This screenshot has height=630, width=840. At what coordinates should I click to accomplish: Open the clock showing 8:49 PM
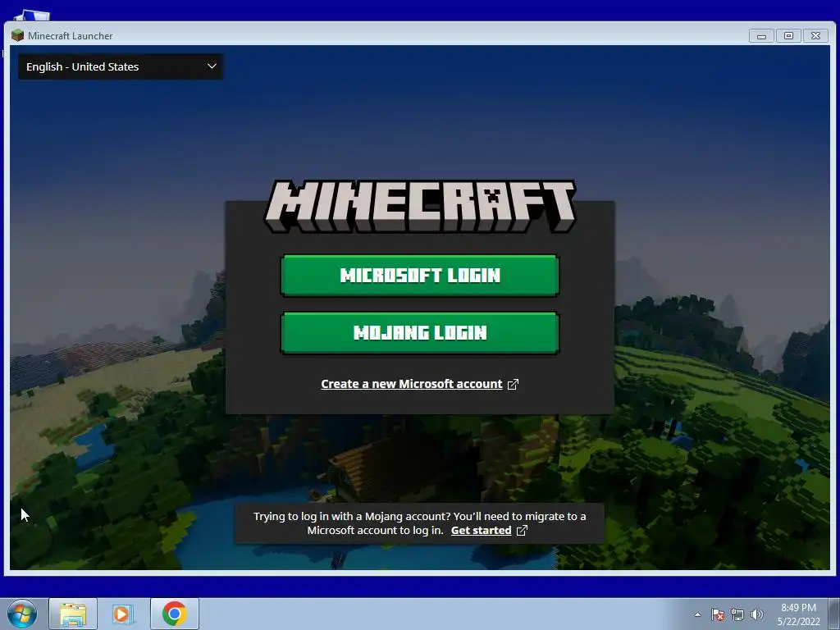click(798, 614)
